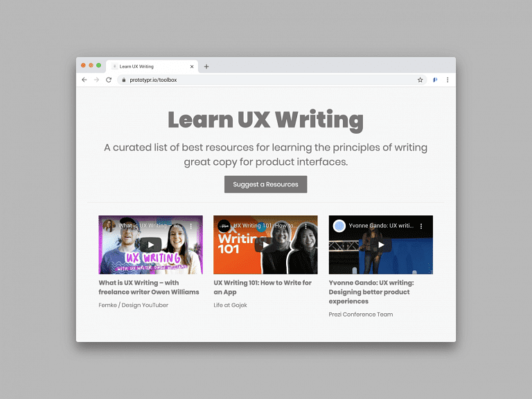This screenshot has width=532, height=399.
Task: Open options on UX Writing 101 video
Action: point(305,226)
